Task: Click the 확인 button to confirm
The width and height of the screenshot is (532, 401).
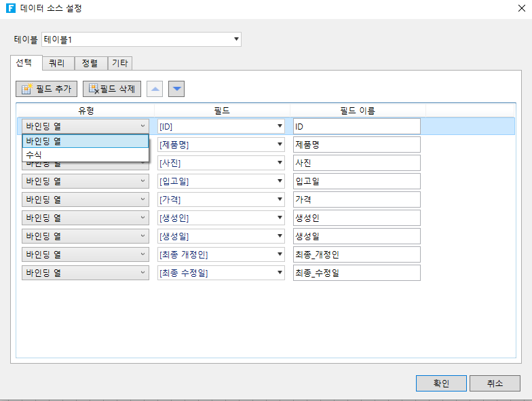Action: [x=441, y=383]
